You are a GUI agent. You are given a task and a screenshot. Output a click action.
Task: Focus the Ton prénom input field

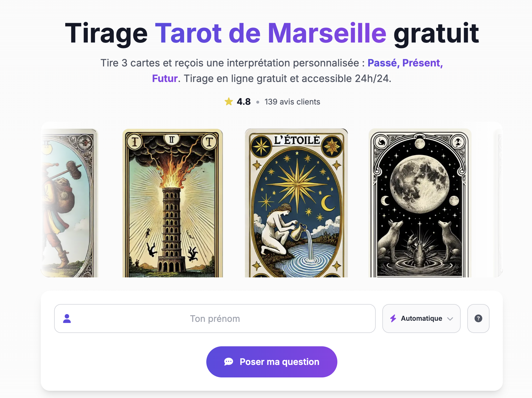point(215,318)
